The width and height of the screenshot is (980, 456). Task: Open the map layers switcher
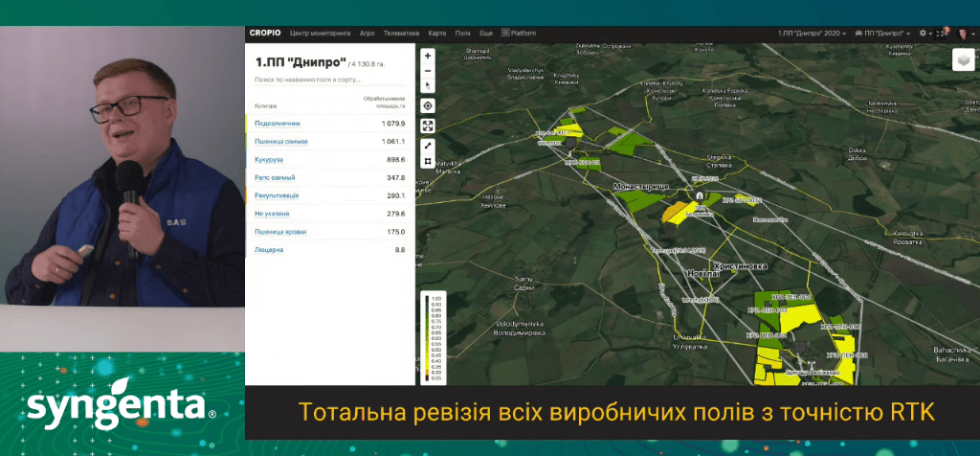pos(963,60)
